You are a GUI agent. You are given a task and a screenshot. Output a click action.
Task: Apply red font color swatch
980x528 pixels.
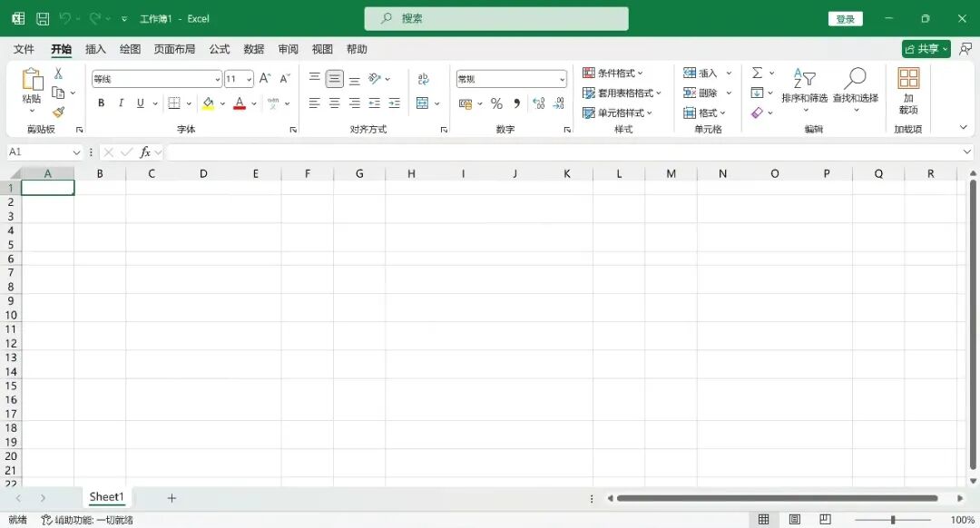coord(240,103)
